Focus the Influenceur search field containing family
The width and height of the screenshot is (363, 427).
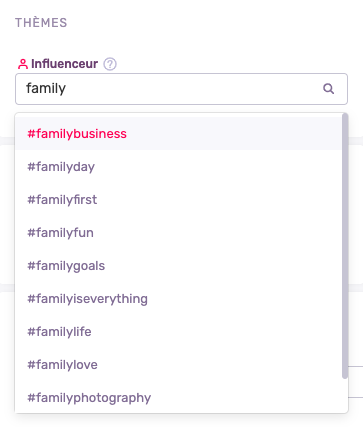pyautogui.click(x=181, y=89)
